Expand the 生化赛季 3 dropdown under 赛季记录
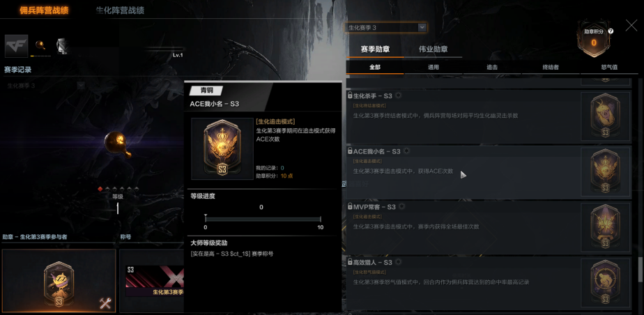The image size is (644, 315). 45,86
